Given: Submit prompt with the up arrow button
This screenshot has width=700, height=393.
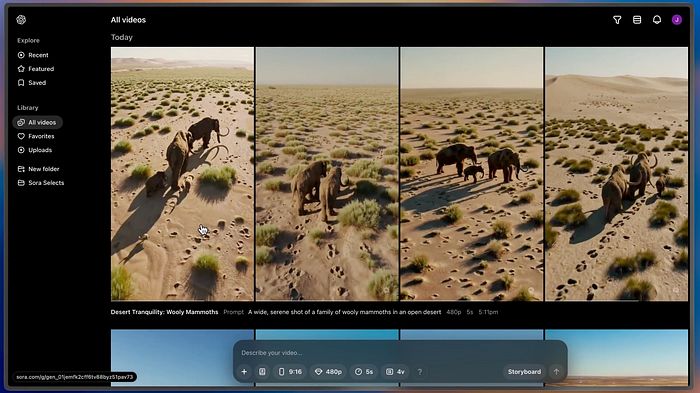Looking at the screenshot, I should [x=556, y=372].
